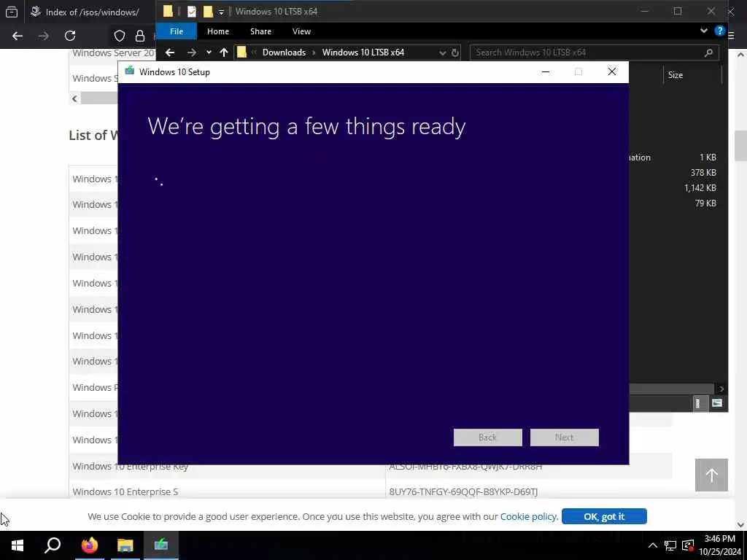Click the web page vertical scrollbar thumb
747x560 pixels.
click(741, 146)
